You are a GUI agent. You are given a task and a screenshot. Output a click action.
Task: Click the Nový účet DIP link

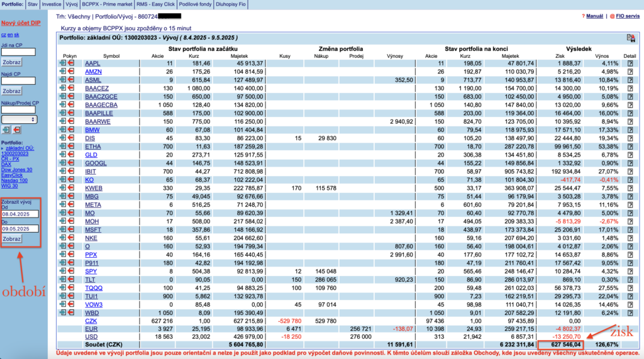(x=21, y=23)
